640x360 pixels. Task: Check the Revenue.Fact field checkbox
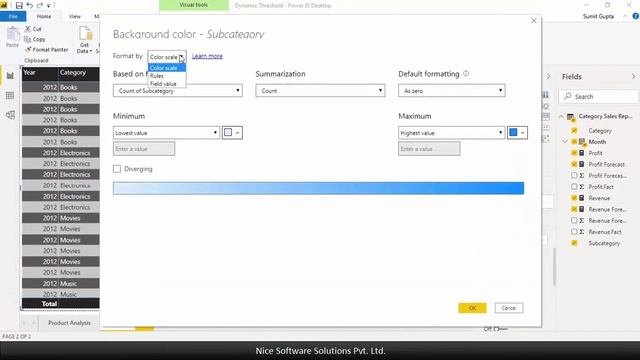coord(574,231)
